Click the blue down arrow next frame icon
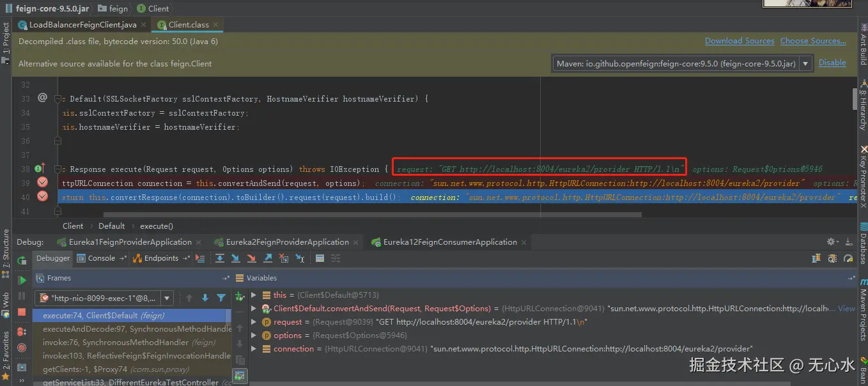This screenshot has height=386, width=868. tap(205, 298)
